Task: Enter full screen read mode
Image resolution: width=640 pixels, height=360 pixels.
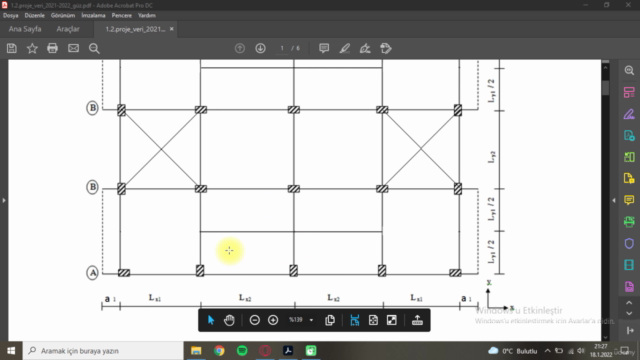Action: (392, 320)
